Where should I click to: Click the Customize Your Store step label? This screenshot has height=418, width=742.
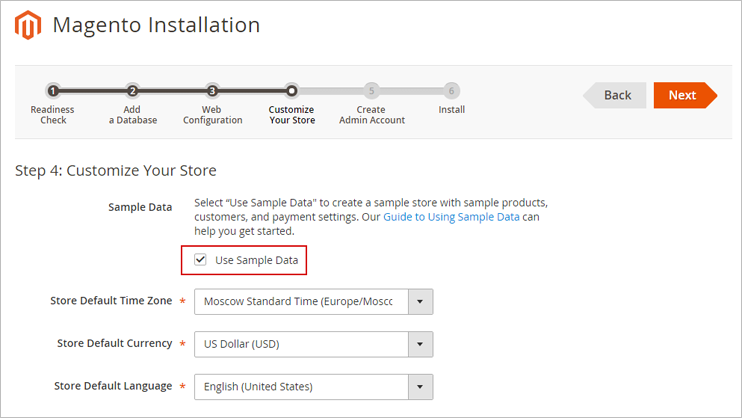(x=292, y=115)
